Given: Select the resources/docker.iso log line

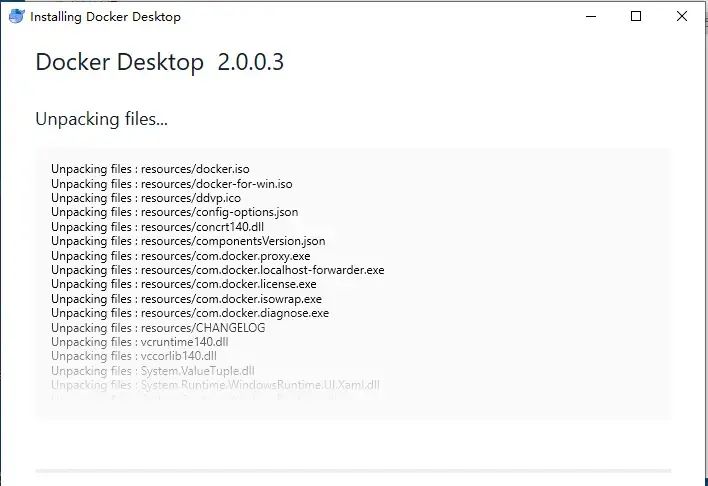Looking at the screenshot, I should (150, 169).
